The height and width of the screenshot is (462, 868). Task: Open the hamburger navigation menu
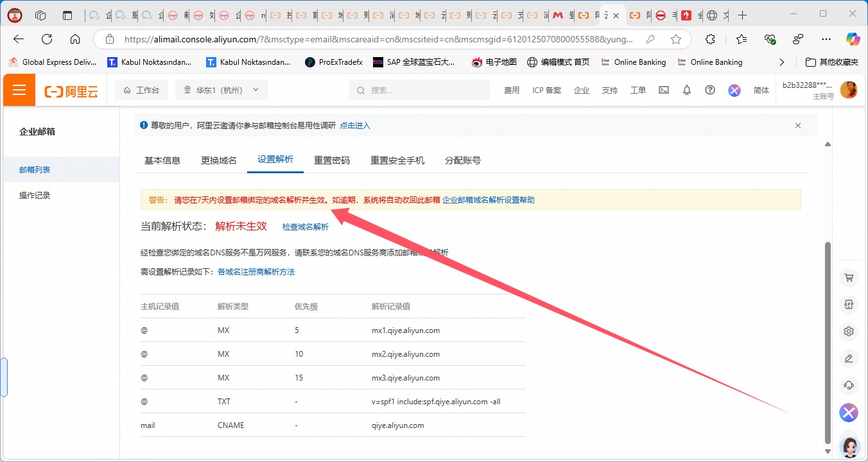coord(19,89)
